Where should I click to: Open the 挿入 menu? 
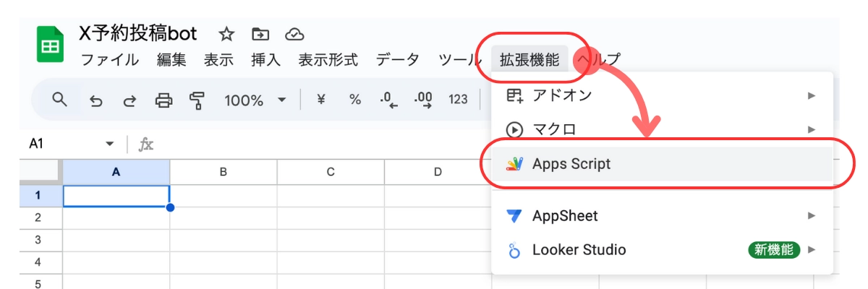click(x=265, y=60)
